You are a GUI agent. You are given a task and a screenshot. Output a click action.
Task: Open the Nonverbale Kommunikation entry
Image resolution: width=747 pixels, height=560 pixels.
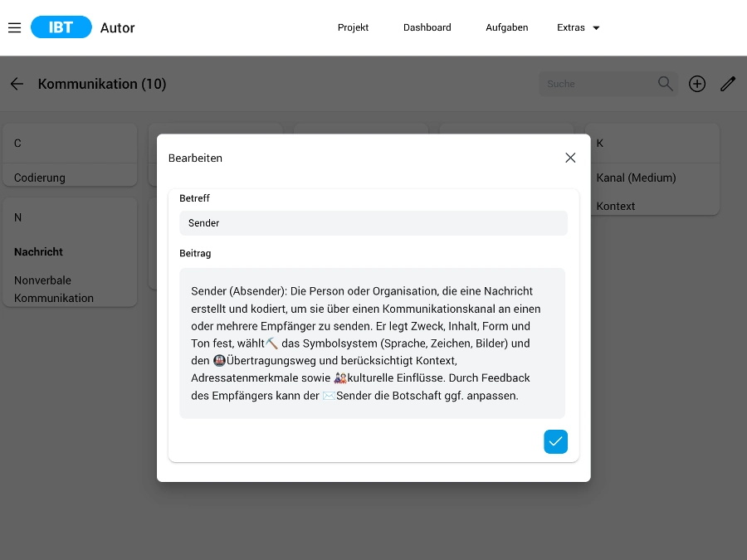[54, 289]
